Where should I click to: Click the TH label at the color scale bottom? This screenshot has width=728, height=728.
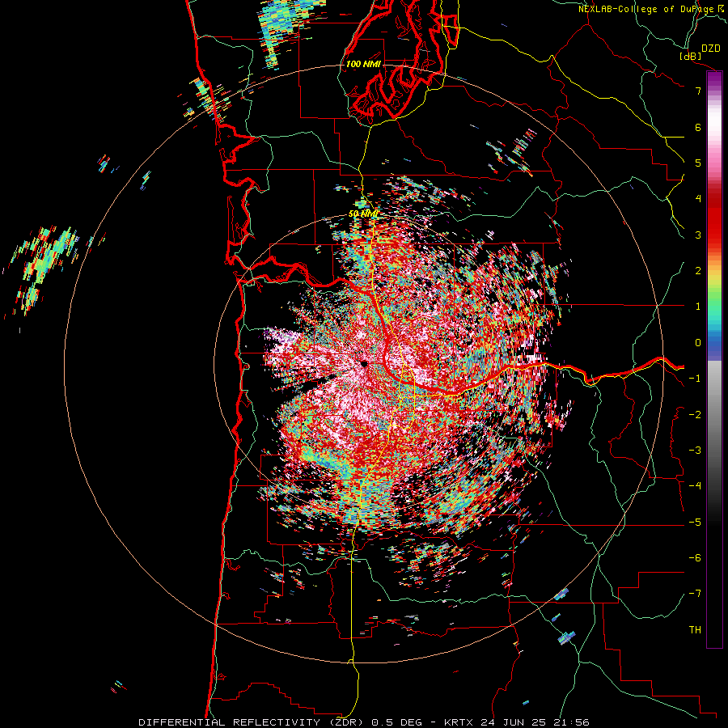695,630
